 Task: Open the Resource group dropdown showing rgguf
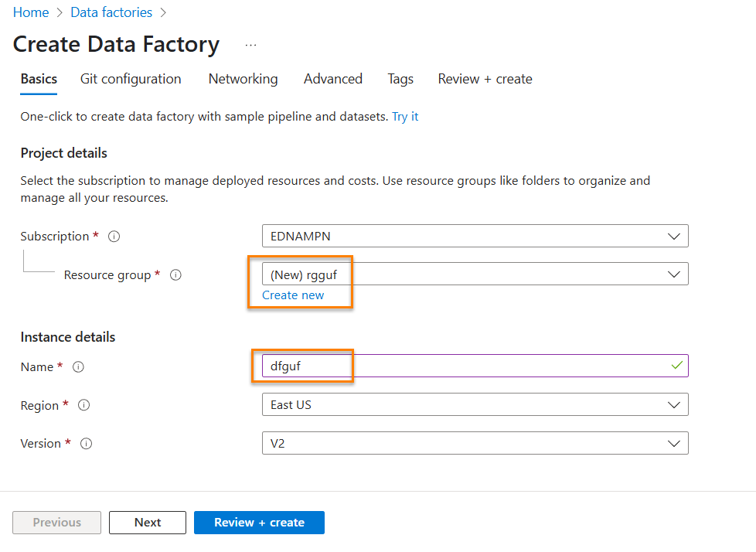(x=475, y=274)
